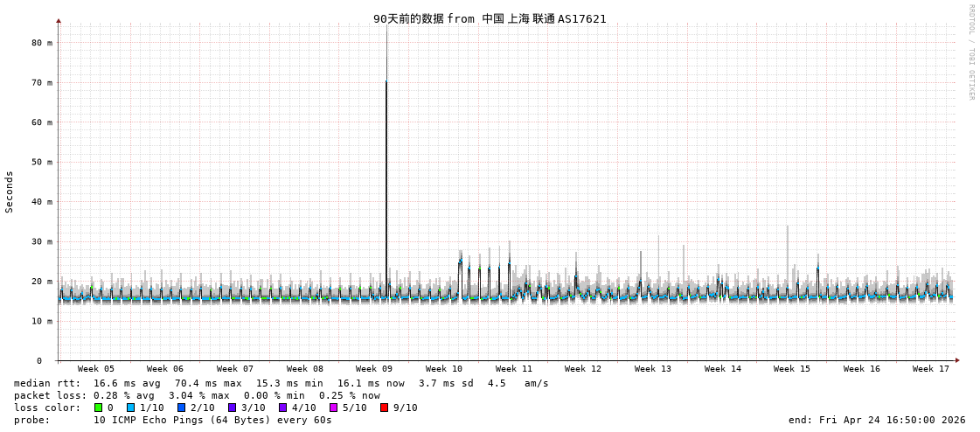Click the Week 14 x-axis label
The image size is (980, 432).
[722, 369]
